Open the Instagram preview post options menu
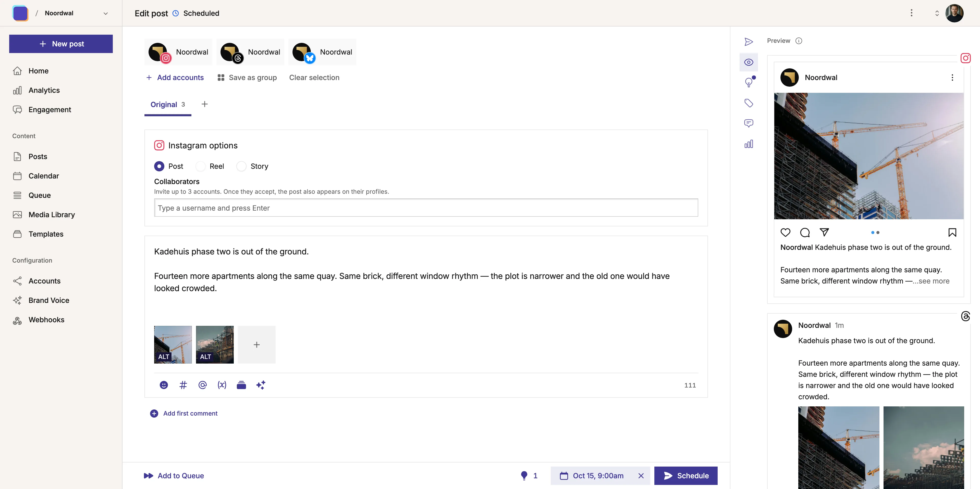980x489 pixels. point(952,78)
